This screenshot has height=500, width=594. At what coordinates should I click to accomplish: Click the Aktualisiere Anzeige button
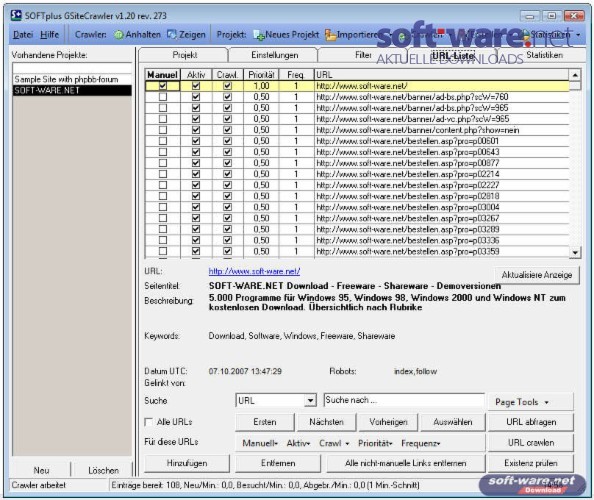point(537,275)
